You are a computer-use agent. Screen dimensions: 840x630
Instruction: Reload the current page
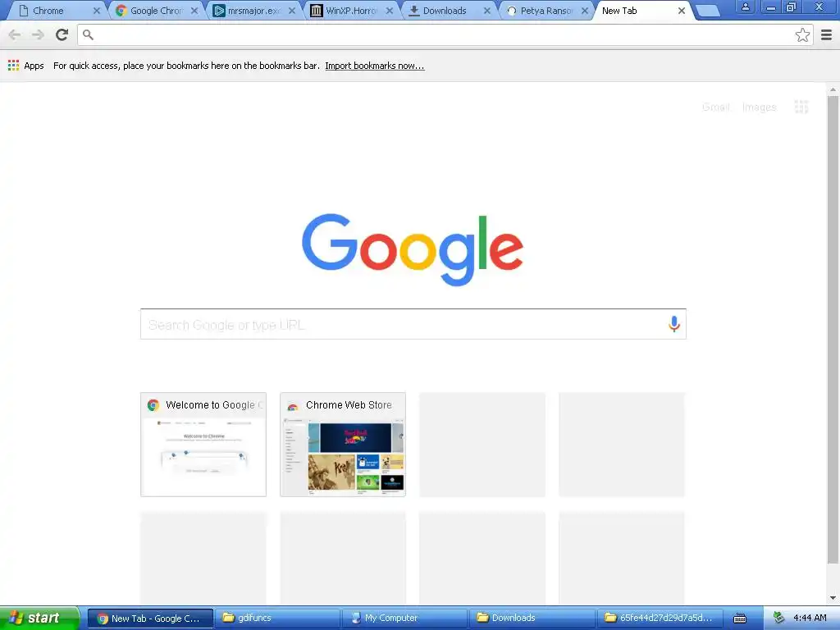point(62,34)
